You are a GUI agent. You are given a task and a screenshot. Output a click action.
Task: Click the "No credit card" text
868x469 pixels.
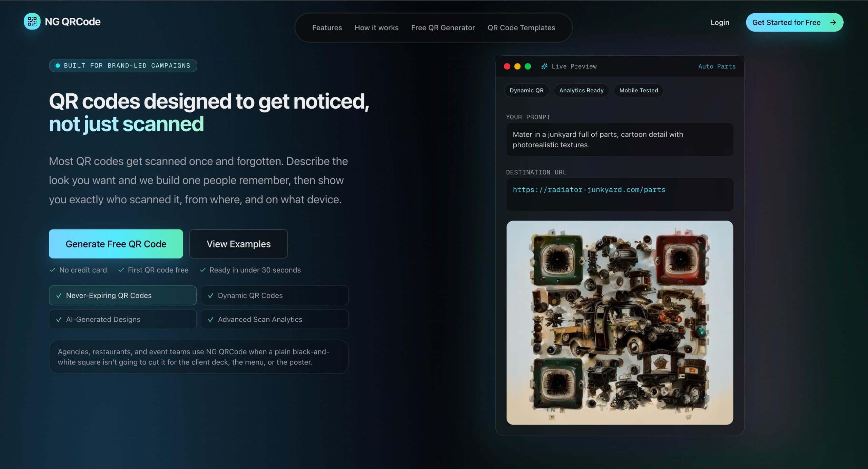tap(83, 270)
